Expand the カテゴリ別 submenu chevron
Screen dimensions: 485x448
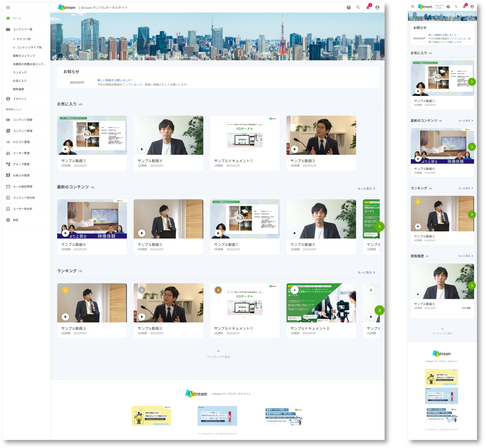point(14,39)
